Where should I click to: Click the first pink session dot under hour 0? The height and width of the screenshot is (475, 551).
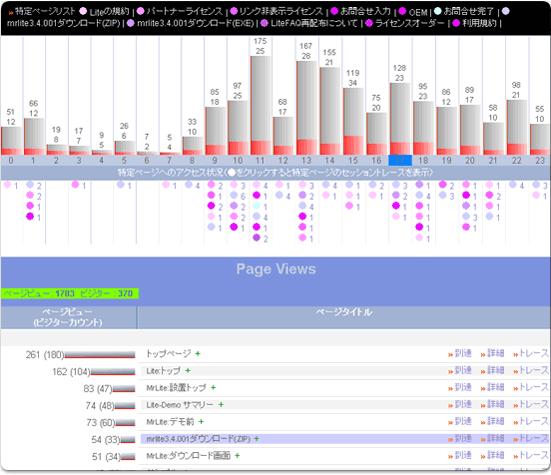click(7, 184)
